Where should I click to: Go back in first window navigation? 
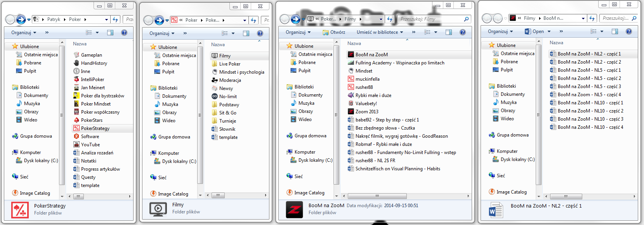click(x=10, y=19)
